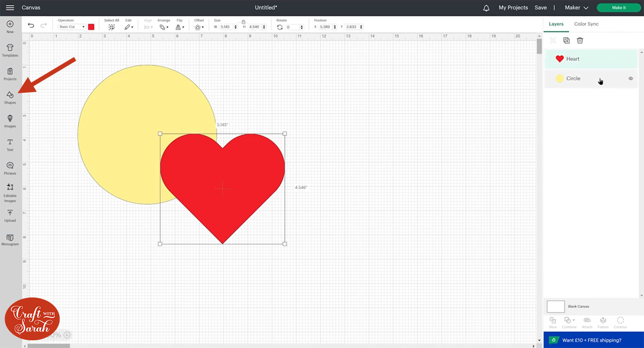The height and width of the screenshot is (348, 644).
Task: Open the Templates panel
Action: click(x=10, y=50)
